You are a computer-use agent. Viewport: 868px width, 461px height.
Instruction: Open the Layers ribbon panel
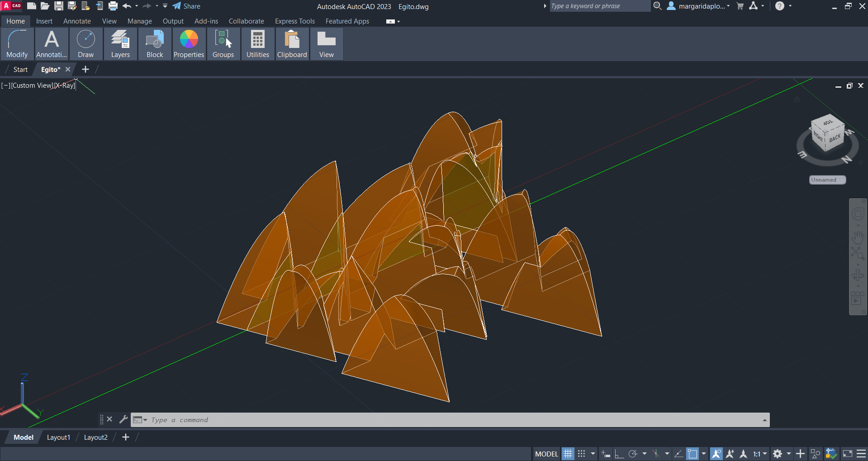120,44
